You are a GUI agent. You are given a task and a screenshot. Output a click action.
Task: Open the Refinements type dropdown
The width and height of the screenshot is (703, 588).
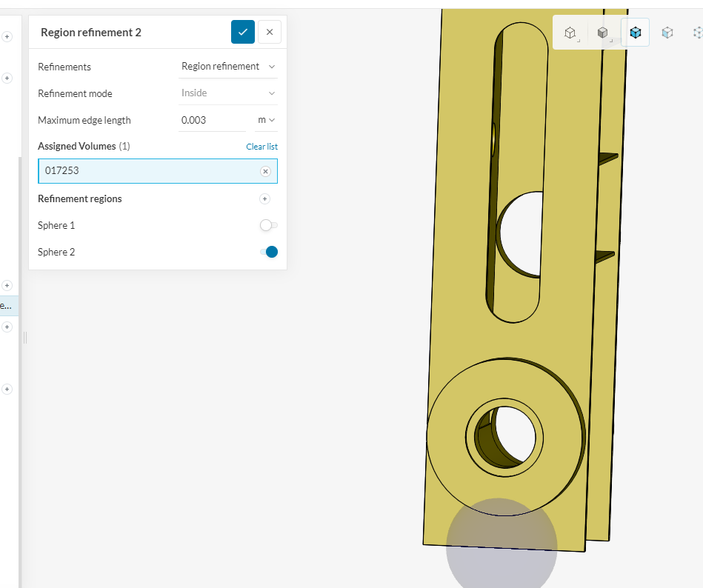click(x=227, y=67)
